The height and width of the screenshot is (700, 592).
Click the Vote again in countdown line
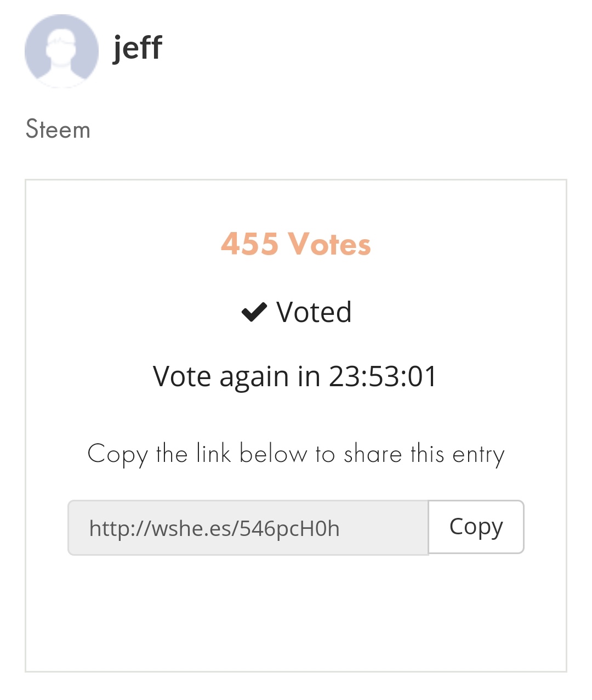click(295, 376)
